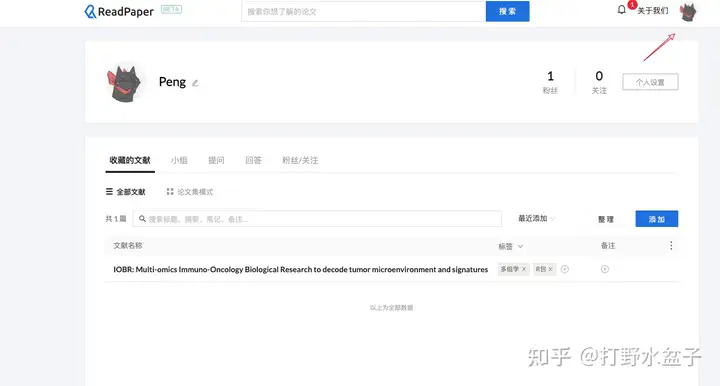Open the ReadPaper logo home link
Viewport: 720px width, 386px height.
[119, 11]
